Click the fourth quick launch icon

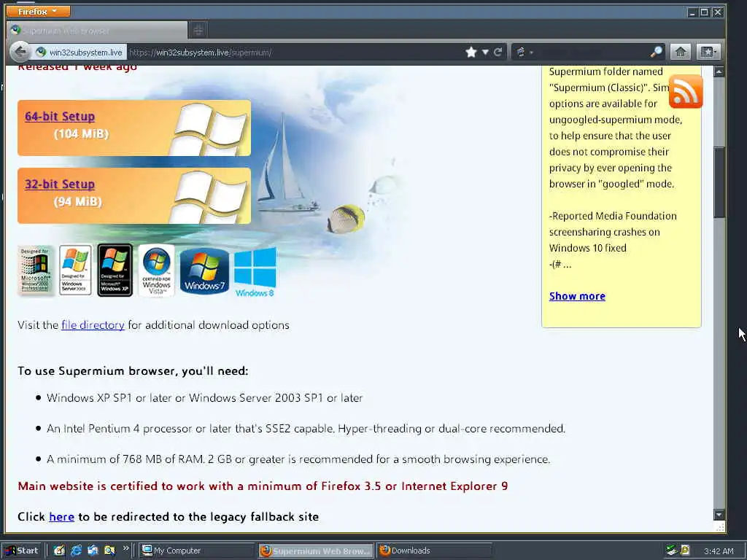(x=109, y=551)
